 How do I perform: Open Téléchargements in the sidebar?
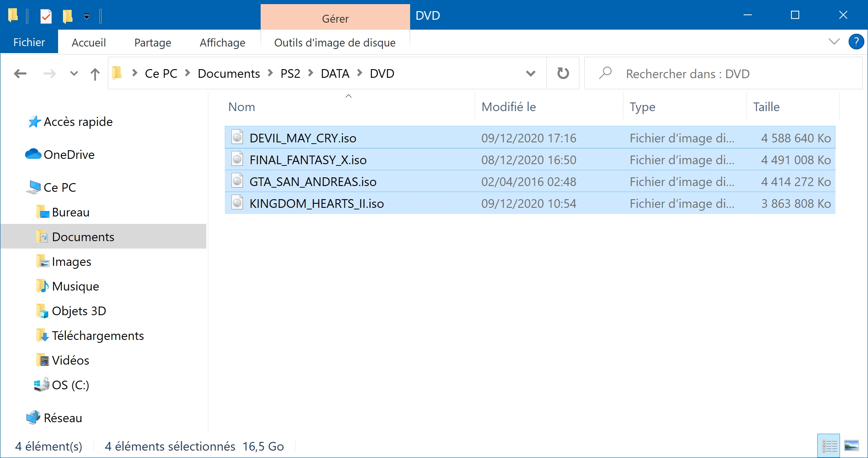pyautogui.click(x=98, y=335)
